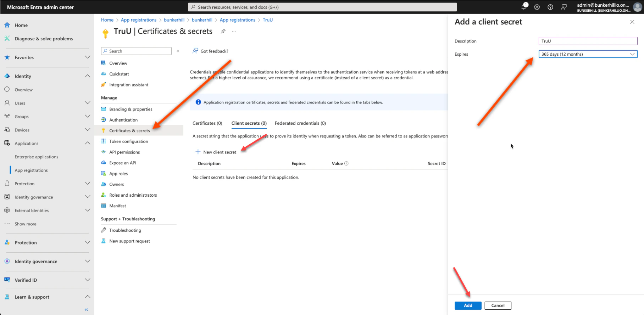Click the Overview grid icon in resource menu
Image resolution: width=644 pixels, height=315 pixels.
pos(104,63)
